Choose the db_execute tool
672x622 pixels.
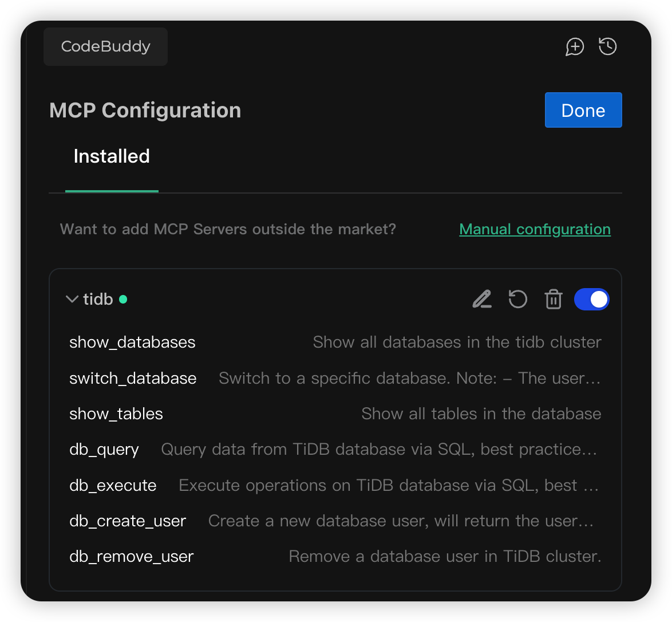(x=113, y=486)
